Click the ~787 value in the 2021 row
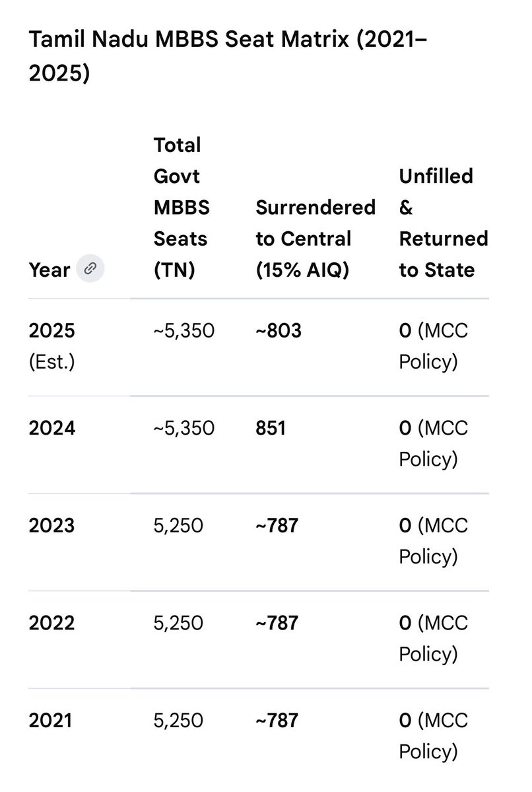The height and width of the screenshot is (792, 532). pyautogui.click(x=277, y=720)
